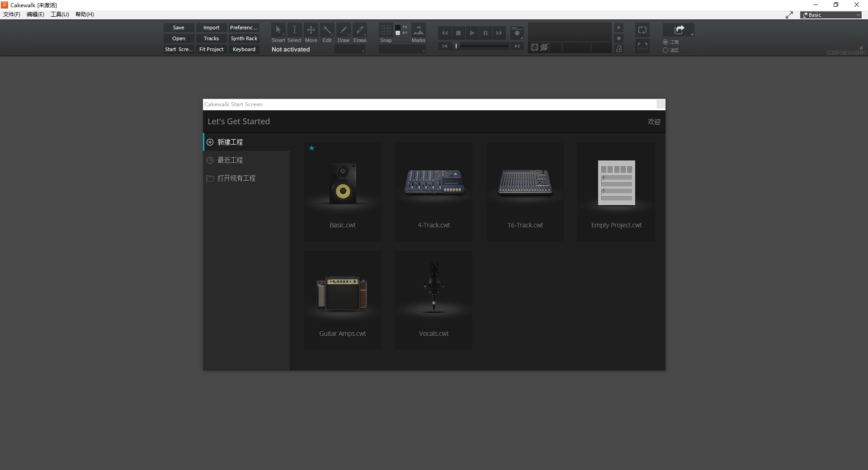
Task: Pick the Edit wrench tool
Action: click(327, 30)
